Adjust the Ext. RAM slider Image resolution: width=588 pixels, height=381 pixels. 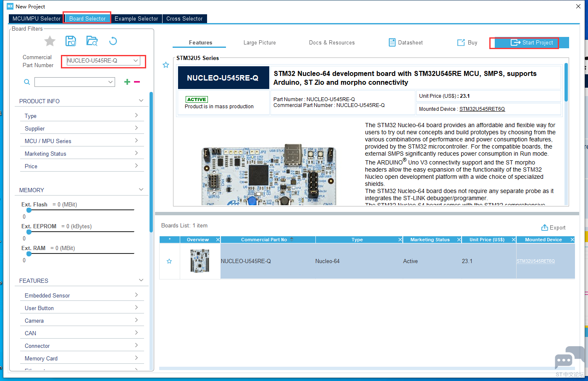click(29, 253)
